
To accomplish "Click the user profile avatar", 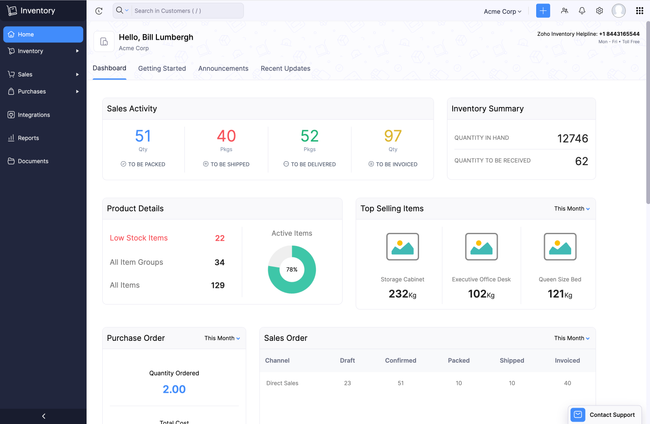I will [619, 11].
